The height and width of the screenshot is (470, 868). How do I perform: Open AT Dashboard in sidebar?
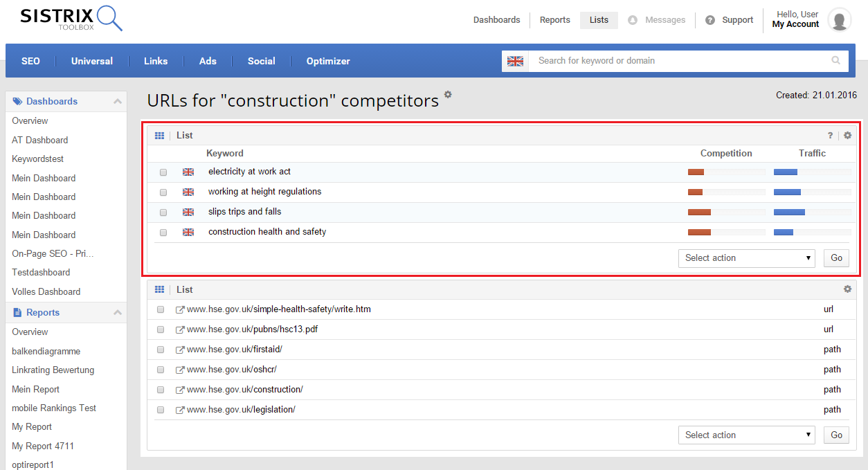pyautogui.click(x=39, y=140)
